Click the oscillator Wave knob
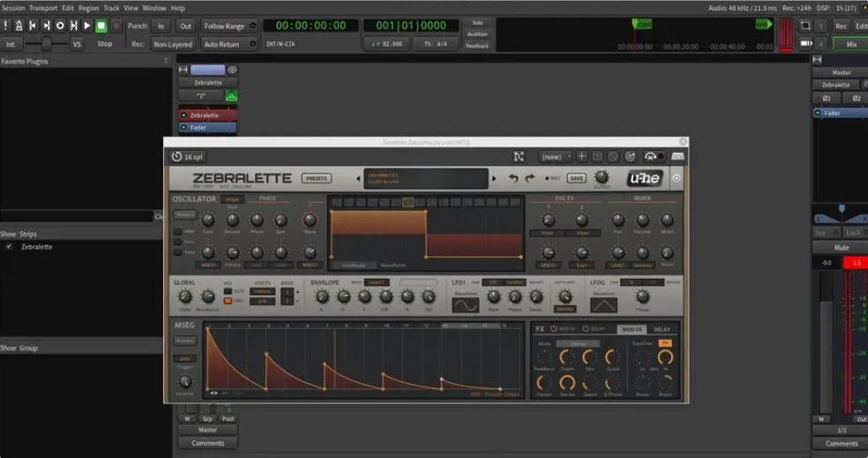The height and width of the screenshot is (458, 868). pos(310,220)
